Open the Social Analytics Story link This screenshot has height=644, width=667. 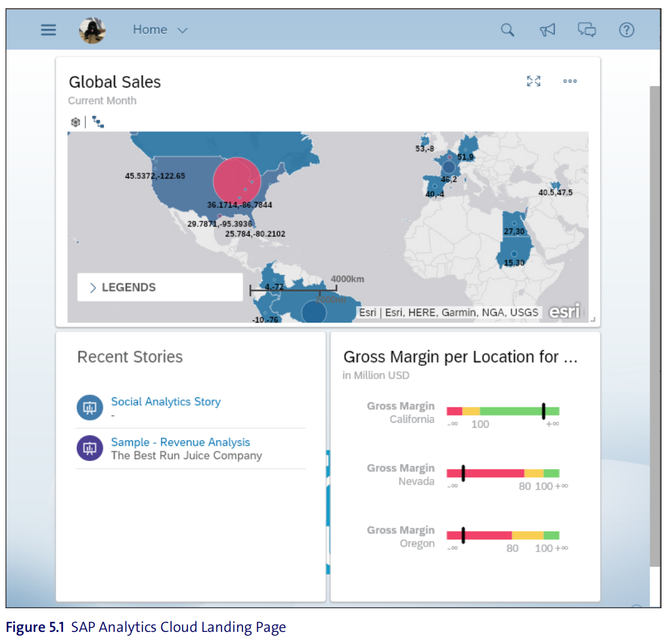tap(166, 402)
